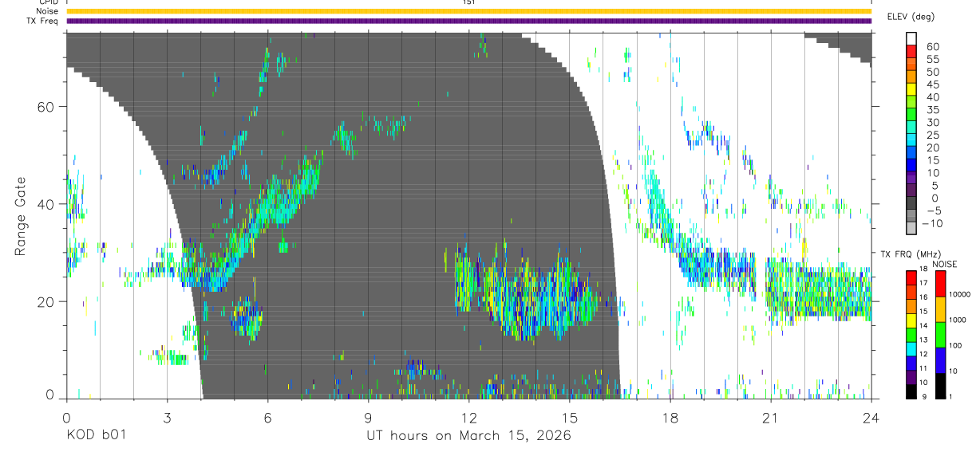Select the black bottom segment of the TX FRQ bar
The height and width of the screenshot is (452, 980).
point(911,391)
